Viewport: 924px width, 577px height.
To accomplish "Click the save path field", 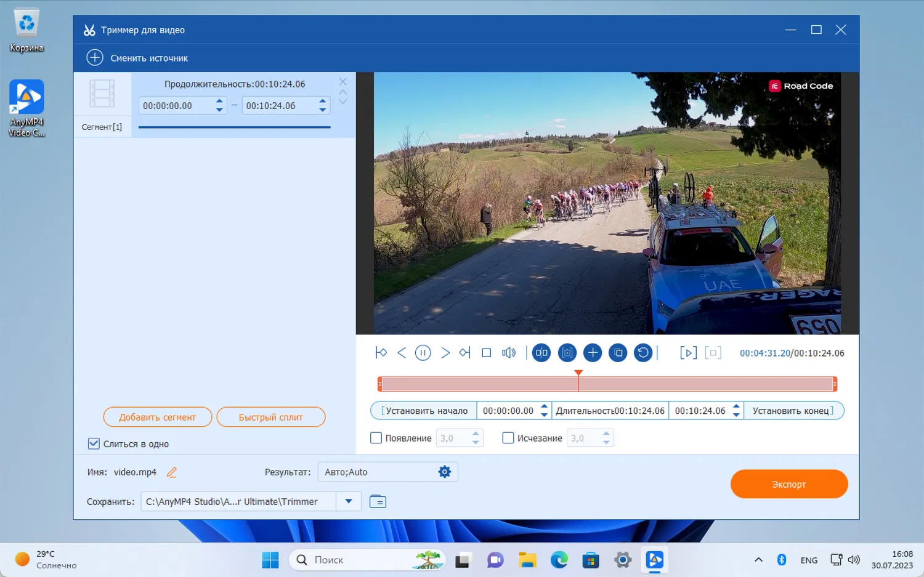I will click(238, 501).
